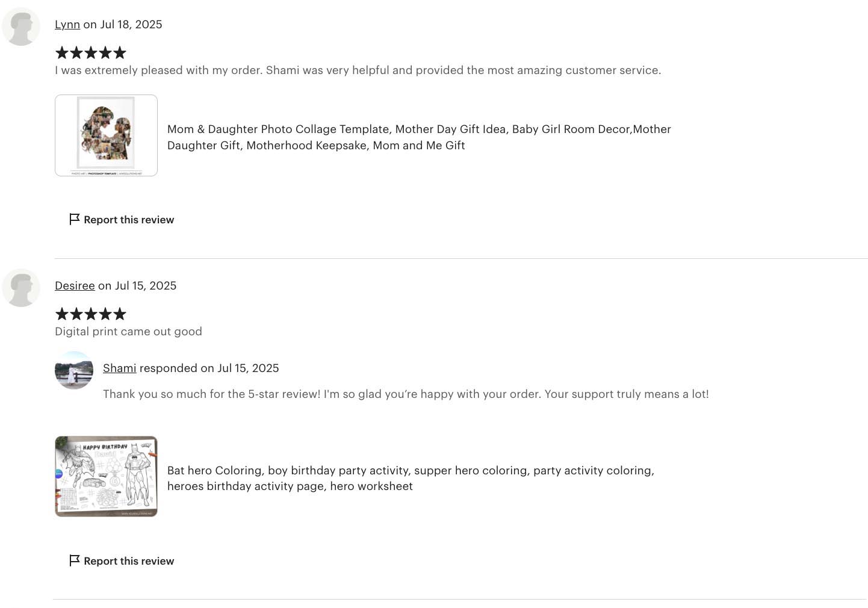
Task: Click Lynn's review text about customer service
Action: [x=358, y=70]
